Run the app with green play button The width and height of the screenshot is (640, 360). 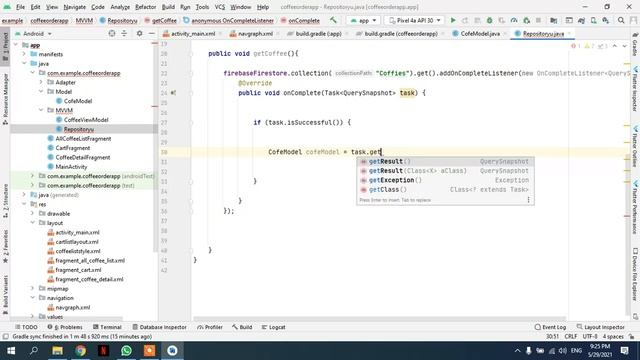pyautogui.click(x=453, y=20)
